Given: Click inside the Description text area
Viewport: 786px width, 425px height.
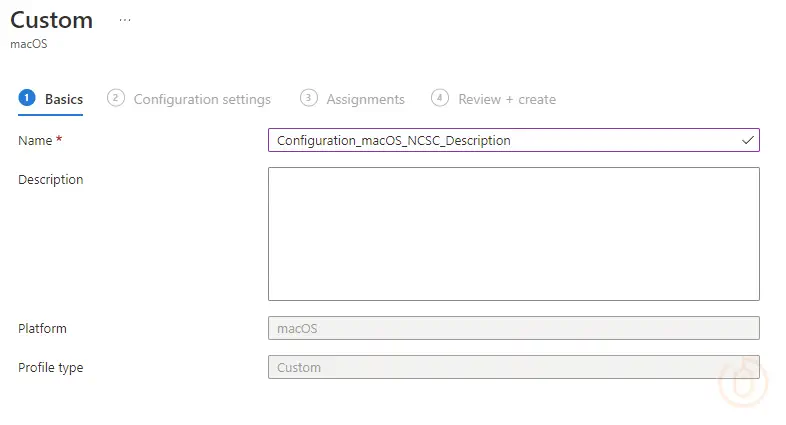Looking at the screenshot, I should pyautogui.click(x=513, y=233).
